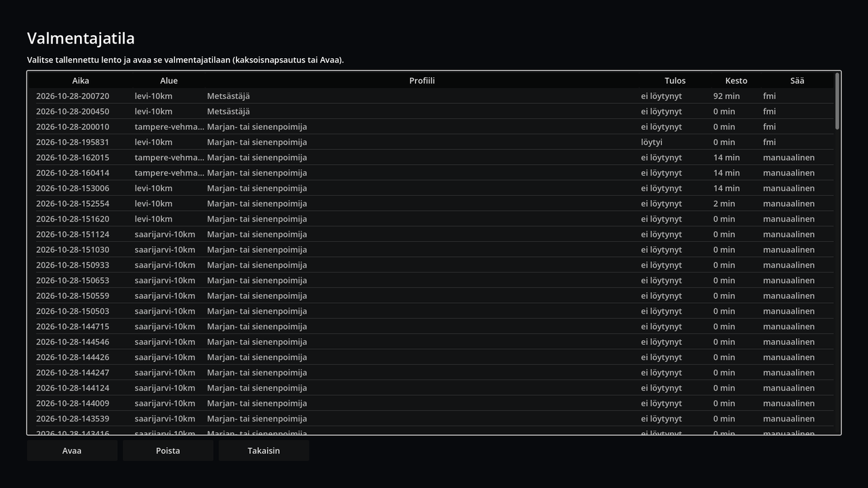Select flight 2026-10-28-150653

[435, 281]
